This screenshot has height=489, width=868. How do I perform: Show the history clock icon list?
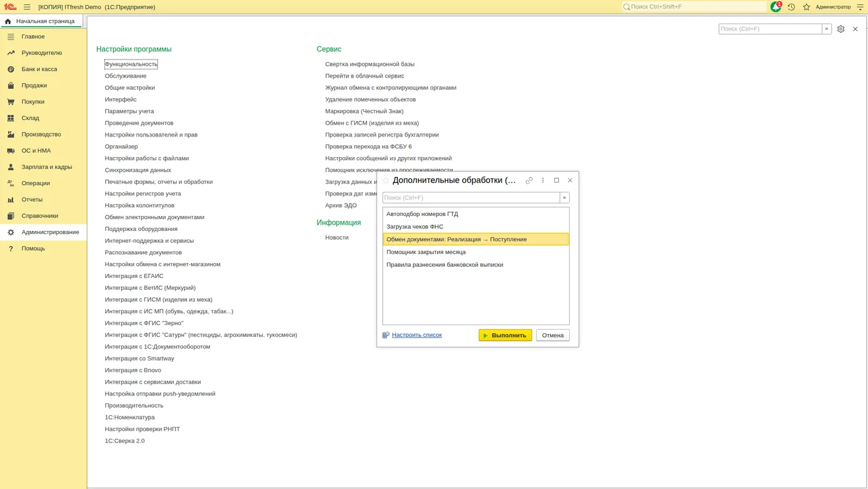[x=791, y=7]
